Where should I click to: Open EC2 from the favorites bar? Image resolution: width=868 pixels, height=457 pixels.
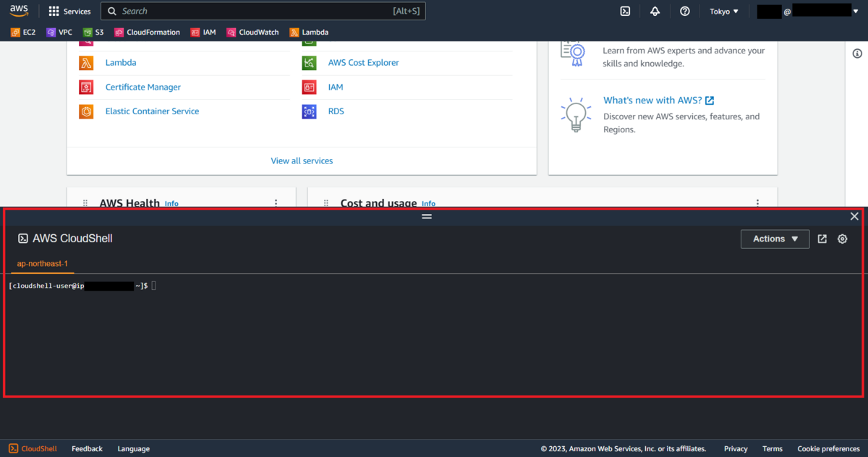22,32
